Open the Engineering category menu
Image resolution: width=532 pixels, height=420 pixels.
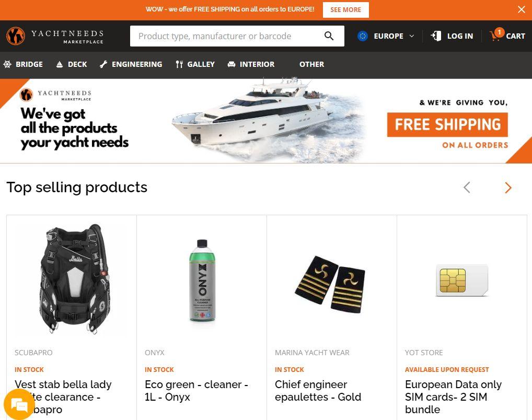tap(131, 64)
